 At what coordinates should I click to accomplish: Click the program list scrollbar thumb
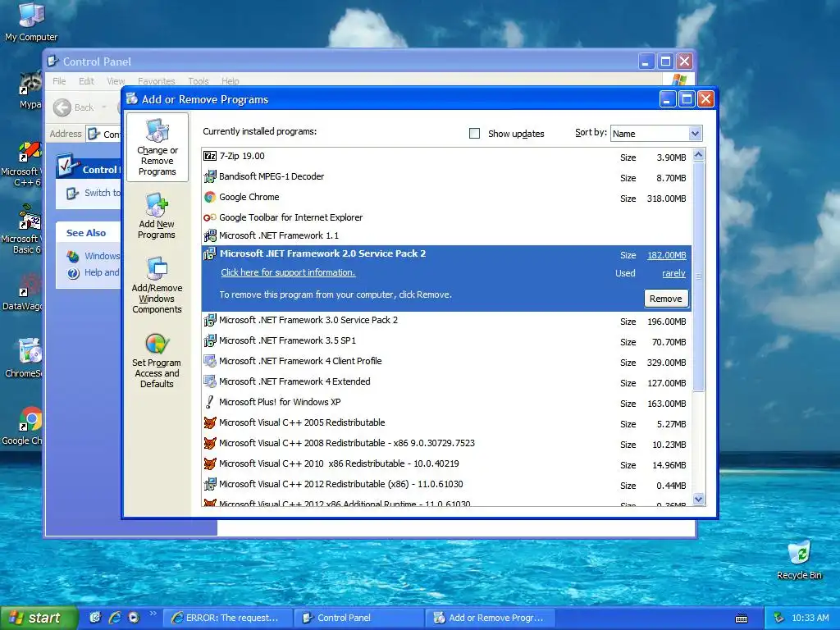699,276
